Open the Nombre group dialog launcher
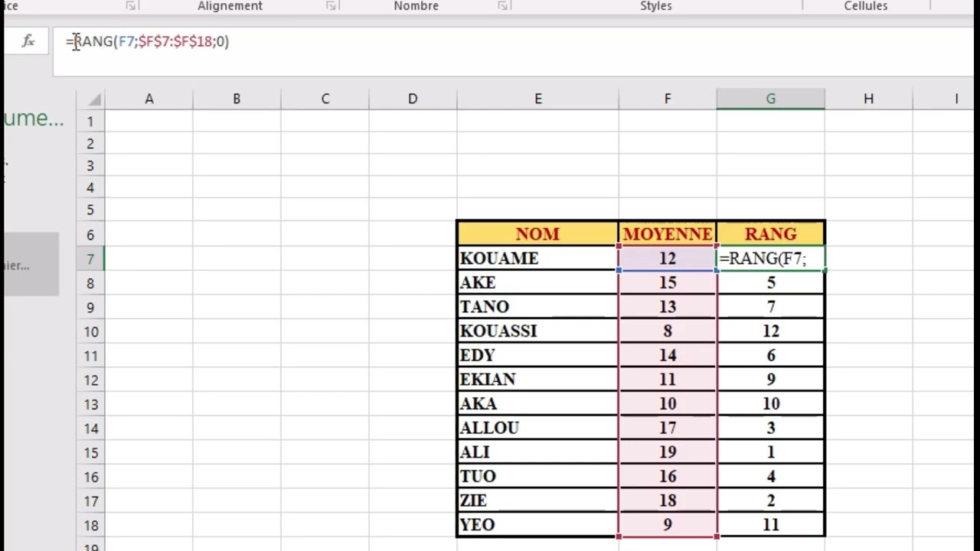This screenshot has height=551, width=980. (503, 6)
